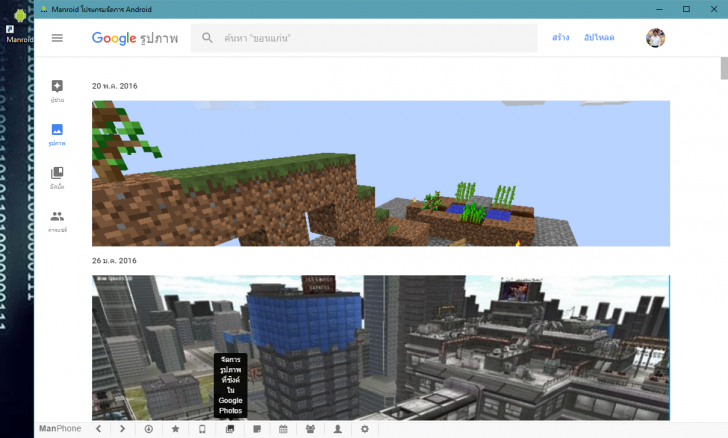Click the date heading 26 ม.ค. 2016
Viewport: 728px width, 438px height.
(114, 261)
